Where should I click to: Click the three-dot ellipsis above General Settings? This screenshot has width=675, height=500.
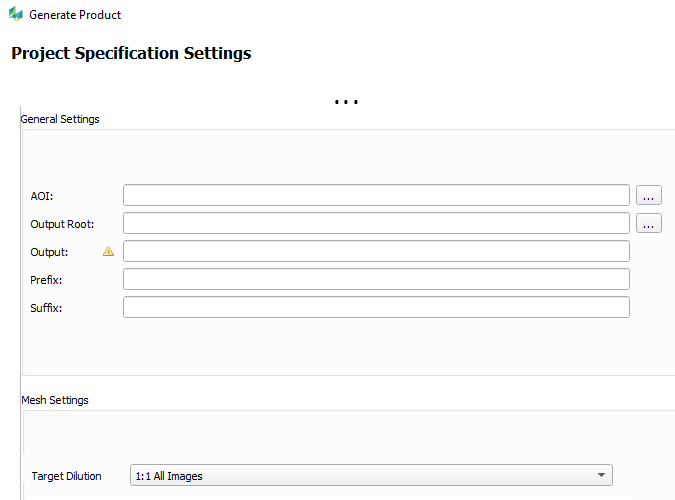point(346,102)
